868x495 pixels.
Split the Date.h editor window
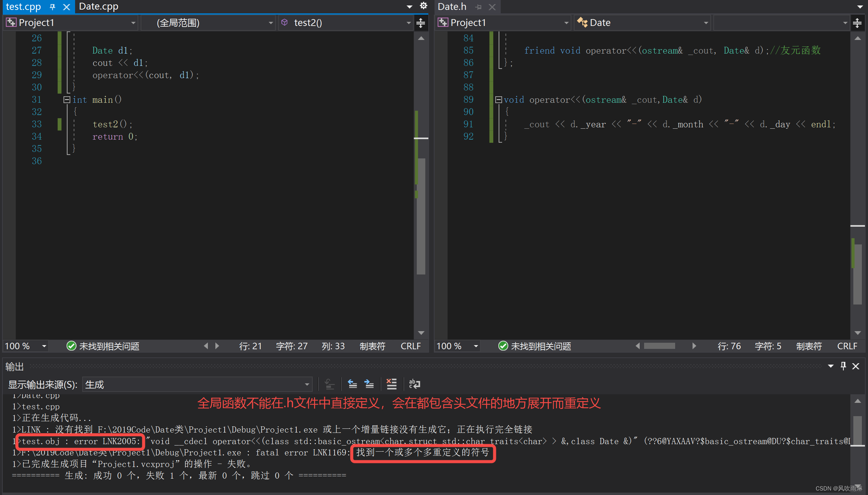857,23
